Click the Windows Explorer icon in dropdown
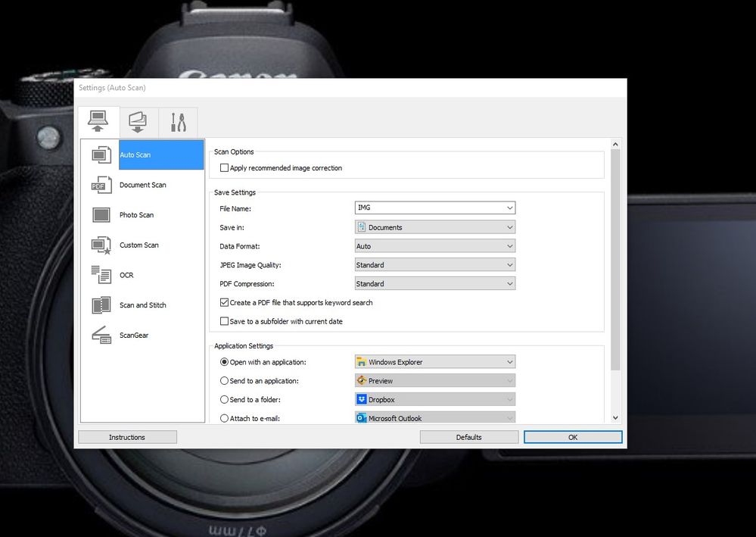Image resolution: width=756 pixels, height=537 pixels. tap(361, 361)
